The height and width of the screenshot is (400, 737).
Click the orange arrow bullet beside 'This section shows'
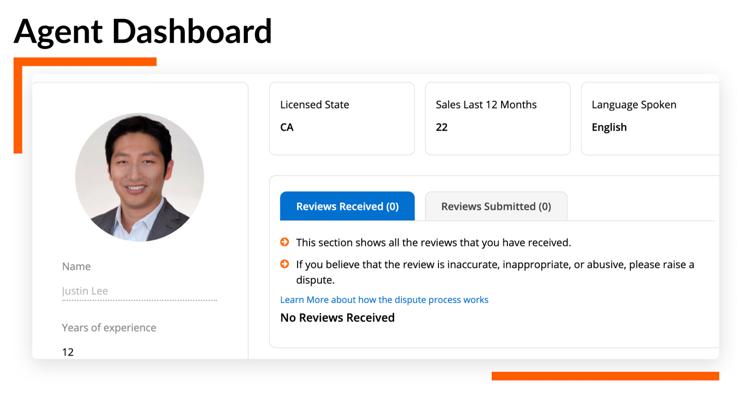click(284, 242)
